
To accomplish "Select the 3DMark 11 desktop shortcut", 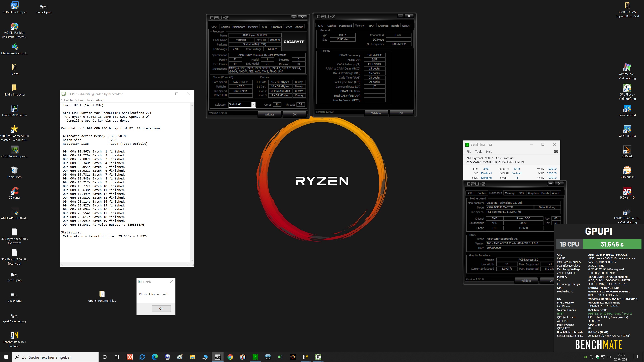I will tap(627, 172).
